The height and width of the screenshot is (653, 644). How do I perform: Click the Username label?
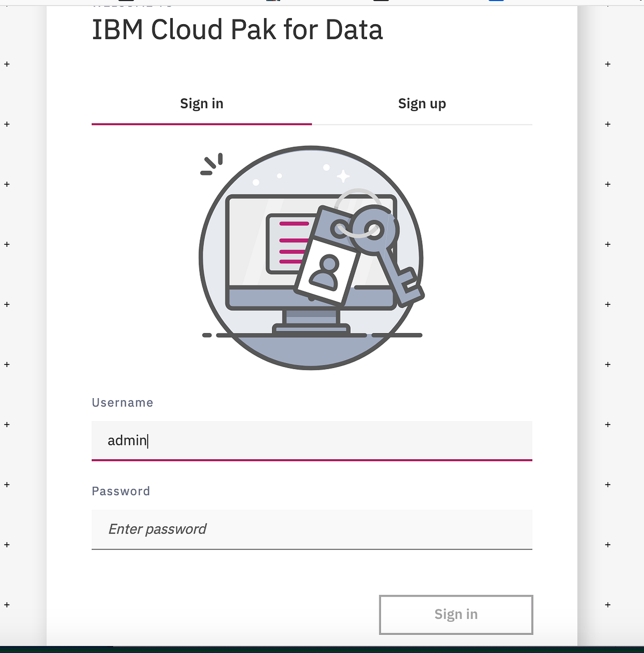click(122, 402)
